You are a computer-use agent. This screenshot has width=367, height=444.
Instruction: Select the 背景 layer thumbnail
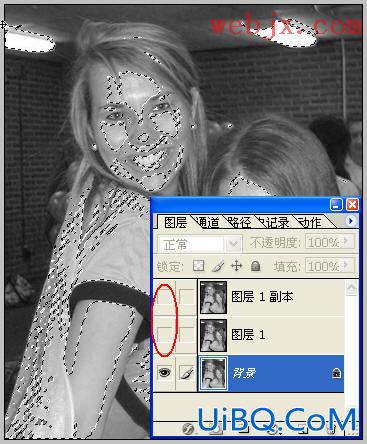[213, 373]
